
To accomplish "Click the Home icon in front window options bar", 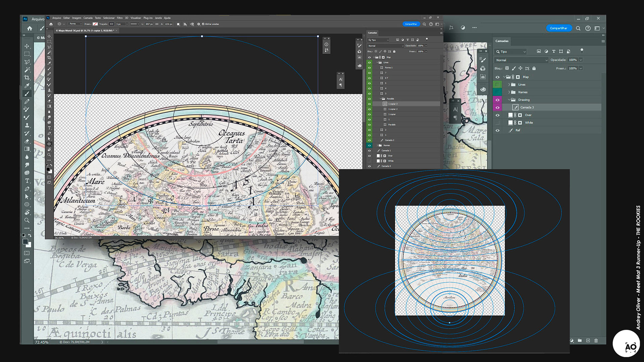I will (51, 24).
